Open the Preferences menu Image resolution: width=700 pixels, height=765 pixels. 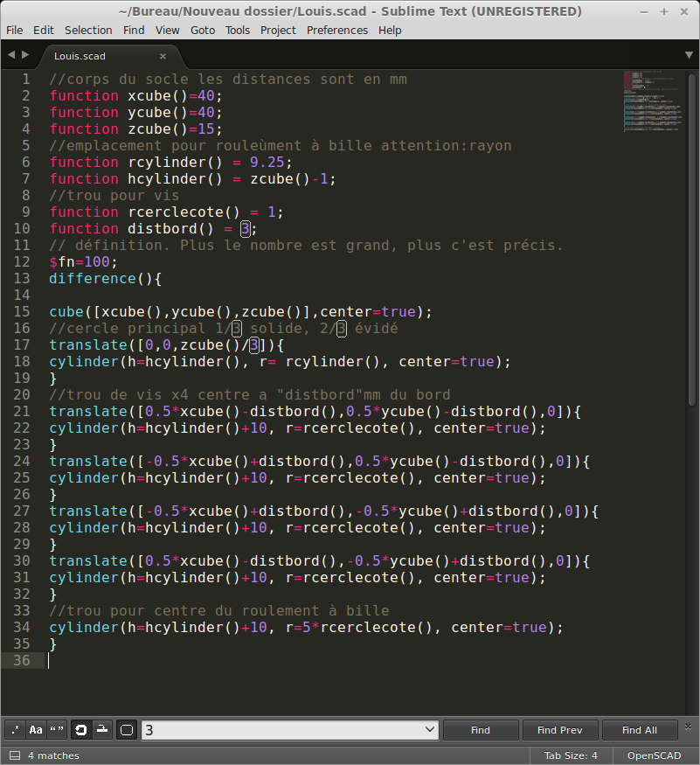point(337,30)
